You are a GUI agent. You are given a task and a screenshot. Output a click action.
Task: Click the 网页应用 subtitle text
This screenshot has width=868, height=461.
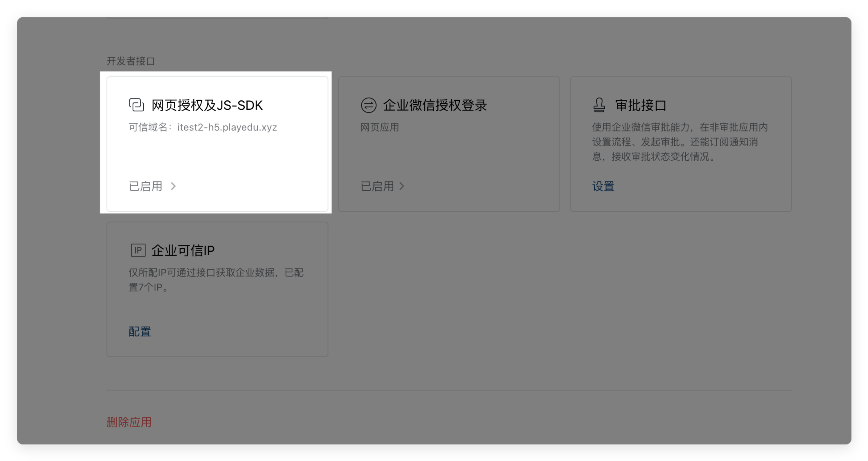tap(379, 127)
